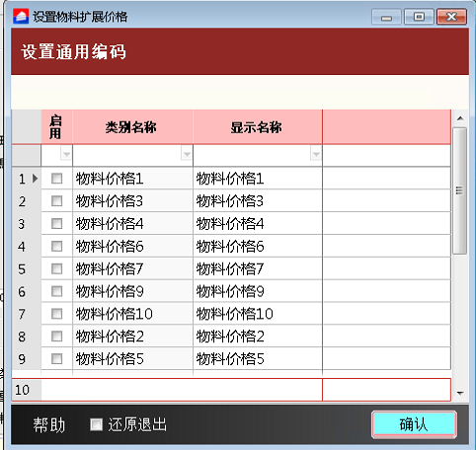The height and width of the screenshot is (450, 476).
Task: Click the scrollbar down arrow
Action: pos(460,393)
